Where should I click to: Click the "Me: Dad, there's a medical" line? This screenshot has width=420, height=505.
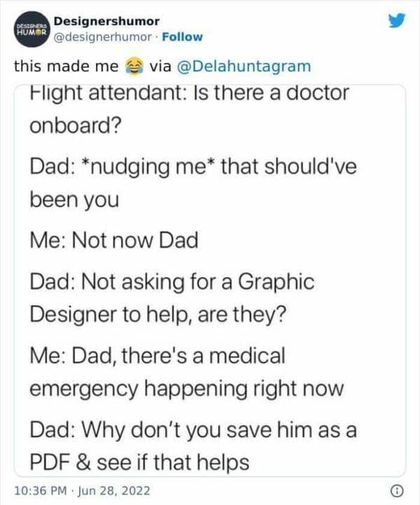coord(157,355)
